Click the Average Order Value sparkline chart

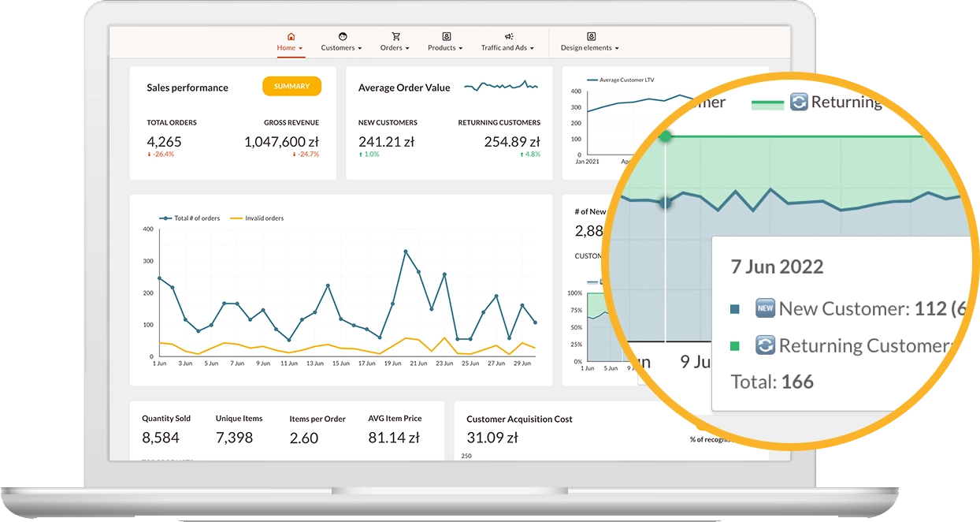[500, 86]
